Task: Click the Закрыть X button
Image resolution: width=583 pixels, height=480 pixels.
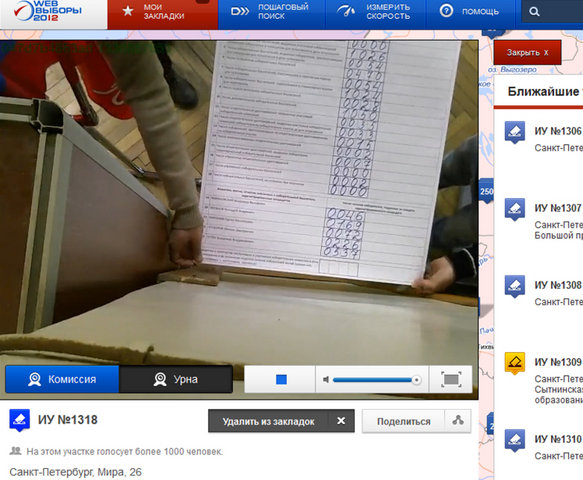Action: (x=527, y=52)
